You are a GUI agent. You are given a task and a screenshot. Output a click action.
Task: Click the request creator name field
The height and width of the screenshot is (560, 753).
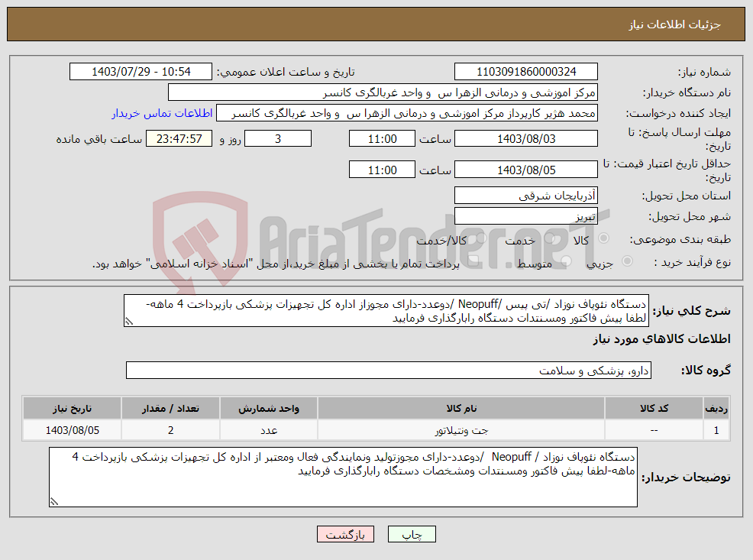click(x=407, y=113)
